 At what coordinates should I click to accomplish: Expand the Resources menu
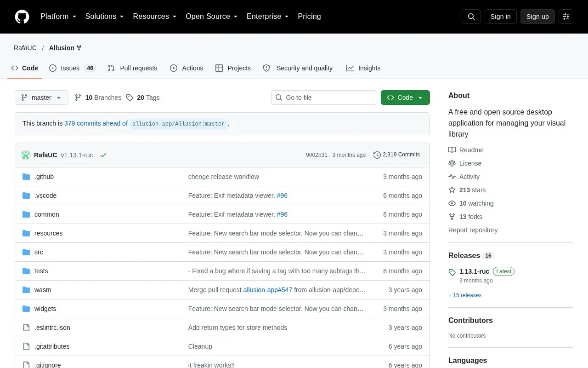(x=155, y=17)
